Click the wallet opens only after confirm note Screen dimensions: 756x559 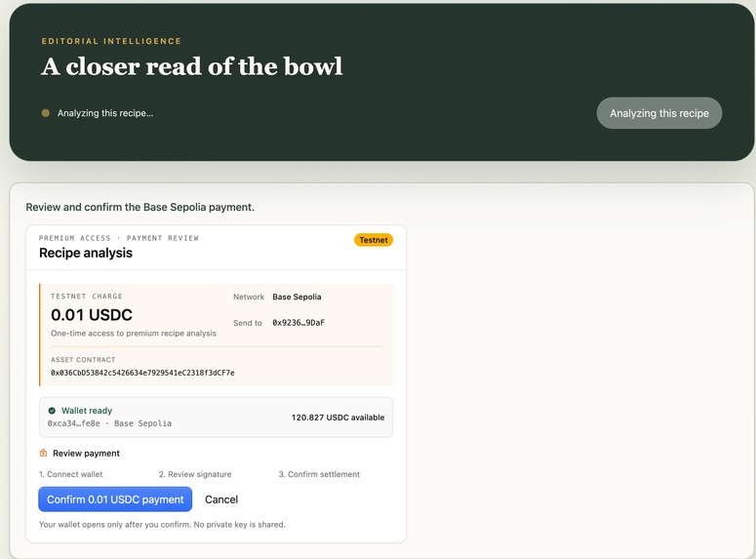click(162, 524)
